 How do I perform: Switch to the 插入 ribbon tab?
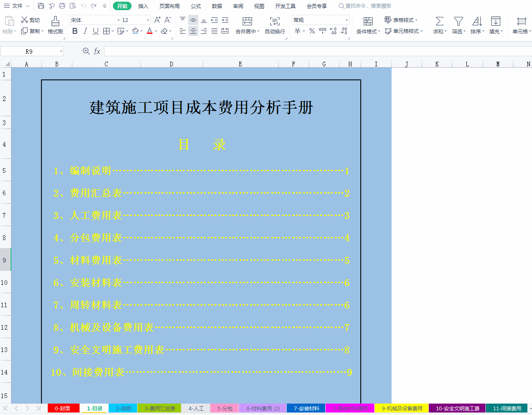point(143,6)
